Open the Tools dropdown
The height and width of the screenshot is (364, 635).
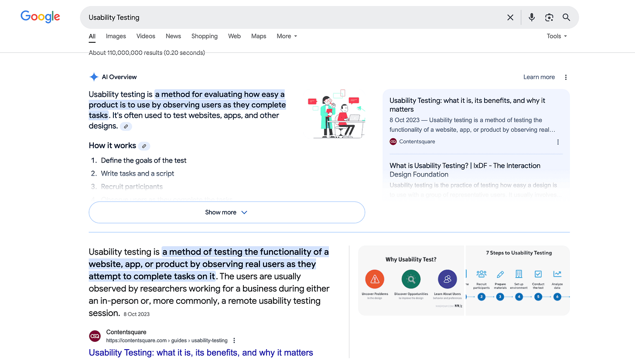(x=557, y=36)
